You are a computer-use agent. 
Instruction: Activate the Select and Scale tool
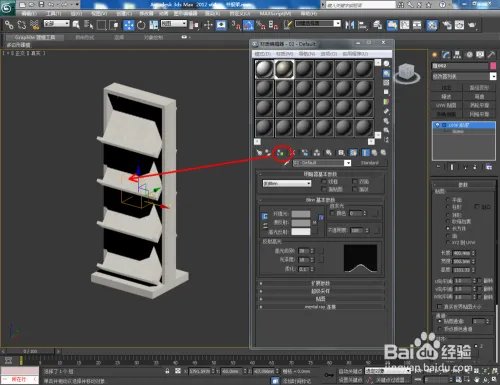(x=154, y=25)
